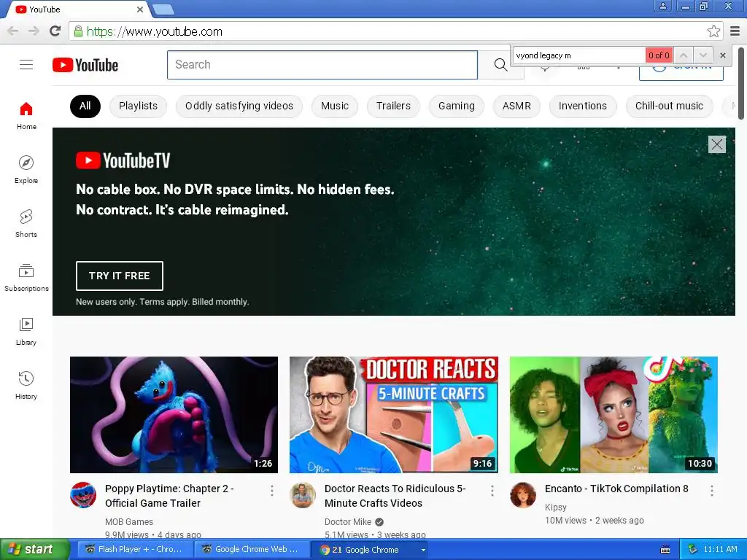Open the Windows start button

tap(34, 550)
